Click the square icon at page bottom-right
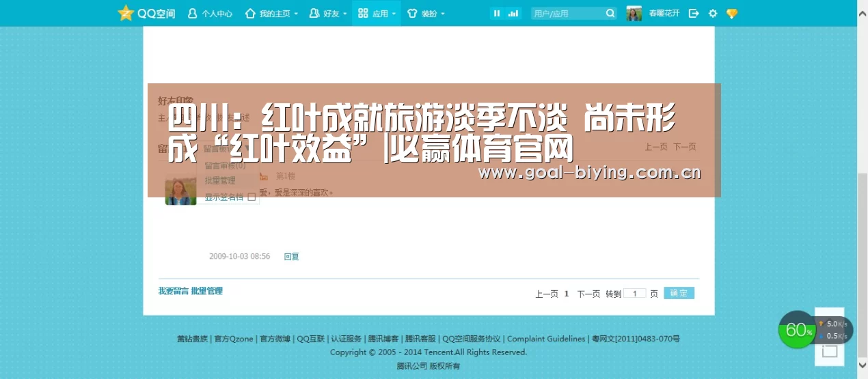 pos(830,352)
